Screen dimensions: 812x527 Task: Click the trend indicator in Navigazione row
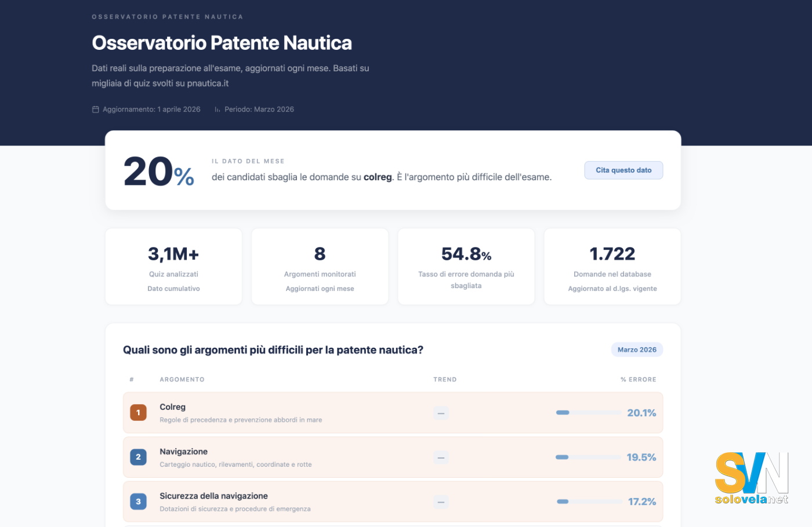(x=441, y=458)
